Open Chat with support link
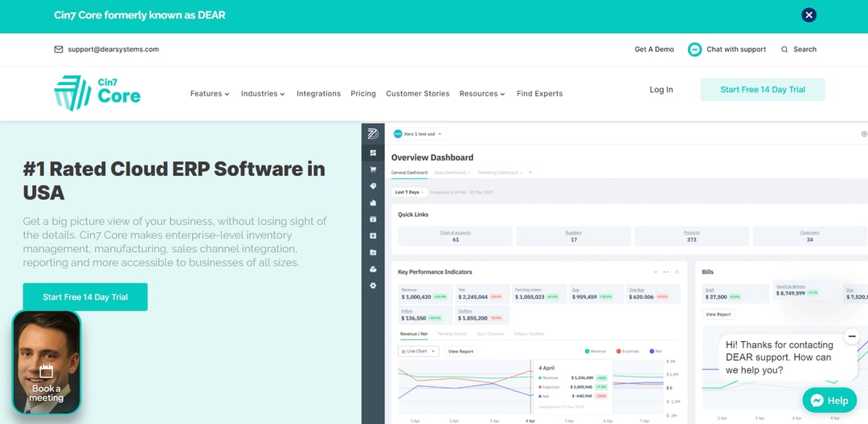Screen dimensions: 868x424 736,49
